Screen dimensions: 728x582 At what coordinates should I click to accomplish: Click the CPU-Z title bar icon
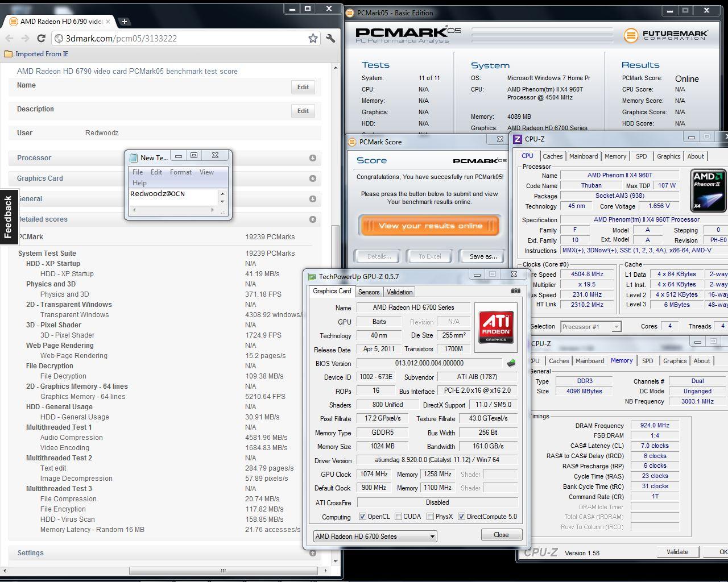(x=517, y=139)
